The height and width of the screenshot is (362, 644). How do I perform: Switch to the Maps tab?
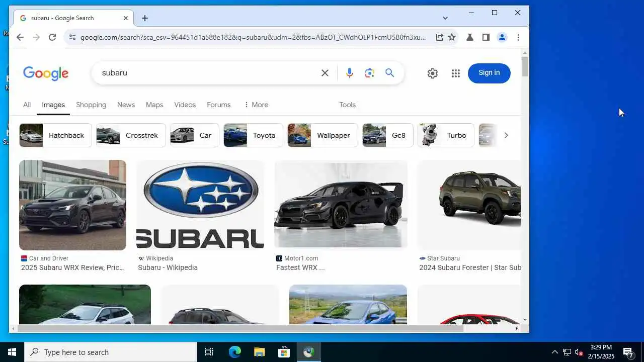pyautogui.click(x=154, y=105)
